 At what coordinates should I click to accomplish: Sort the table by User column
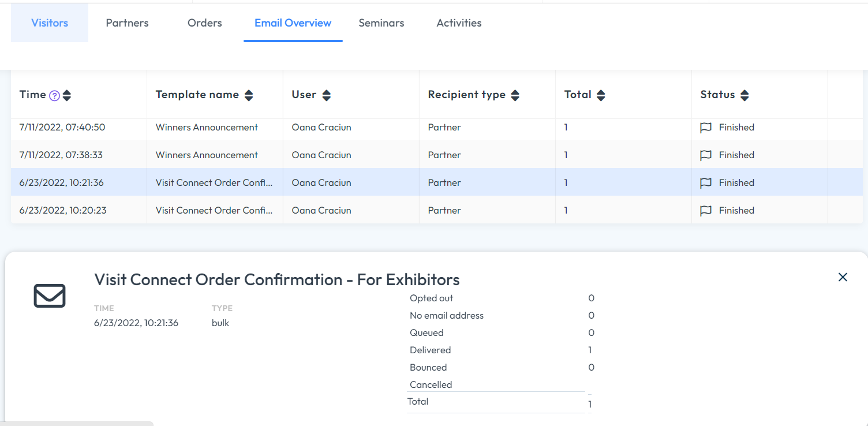[x=327, y=95]
